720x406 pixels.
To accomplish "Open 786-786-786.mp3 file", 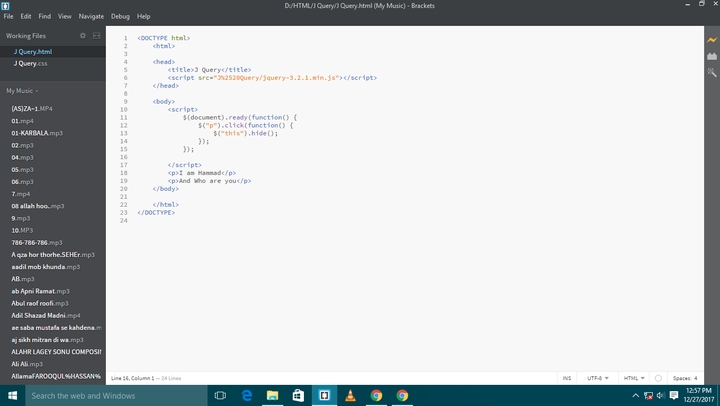I will tap(37, 242).
